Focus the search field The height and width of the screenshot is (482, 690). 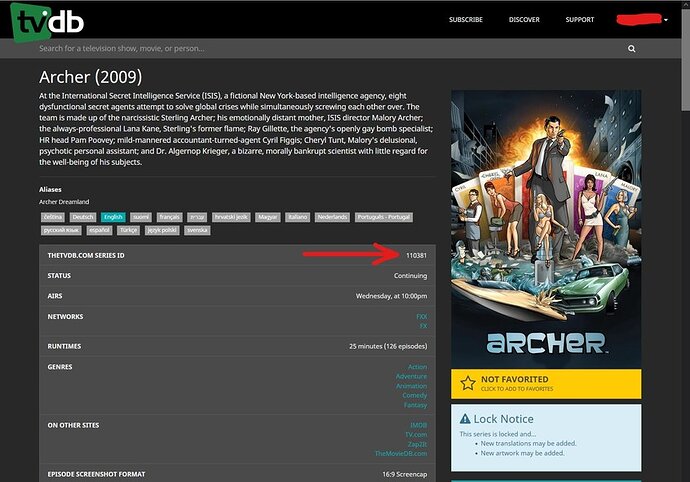[330, 48]
